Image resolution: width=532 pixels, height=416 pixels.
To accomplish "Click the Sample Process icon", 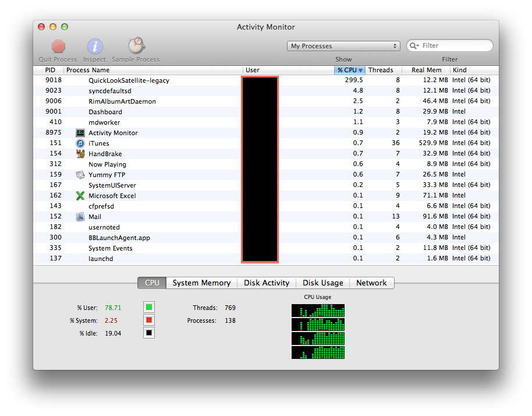I will pos(136,46).
